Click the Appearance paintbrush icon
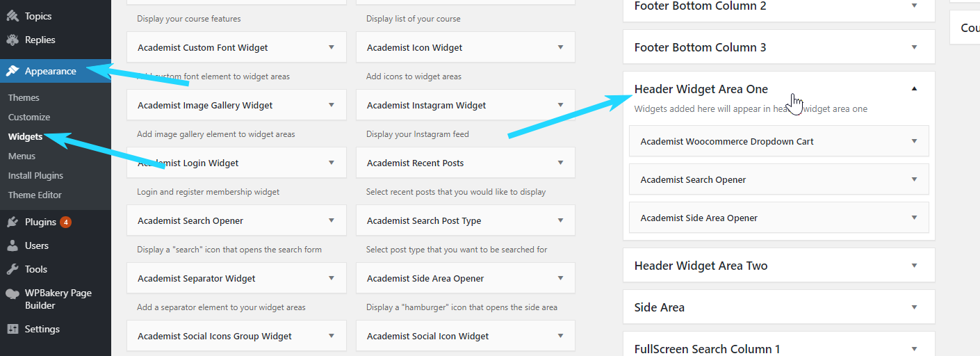This screenshot has width=980, height=356. pyautogui.click(x=13, y=71)
